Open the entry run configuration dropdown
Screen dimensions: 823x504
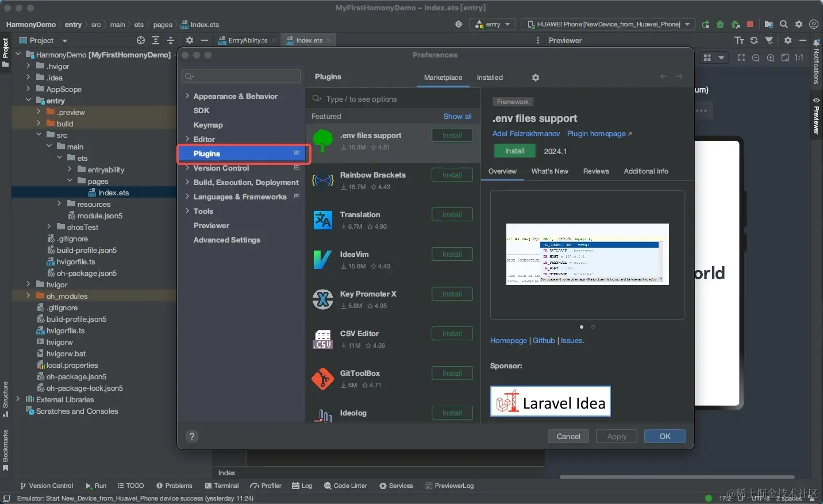pyautogui.click(x=493, y=25)
